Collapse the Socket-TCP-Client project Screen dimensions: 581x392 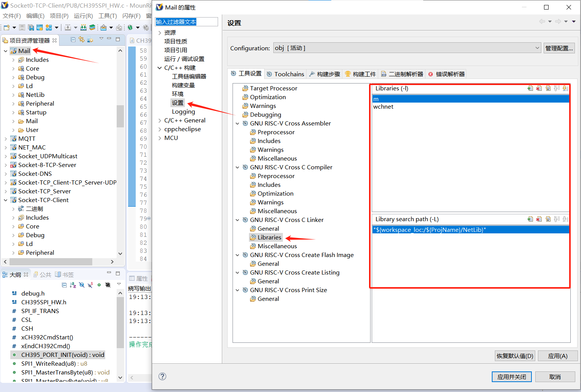pos(5,200)
